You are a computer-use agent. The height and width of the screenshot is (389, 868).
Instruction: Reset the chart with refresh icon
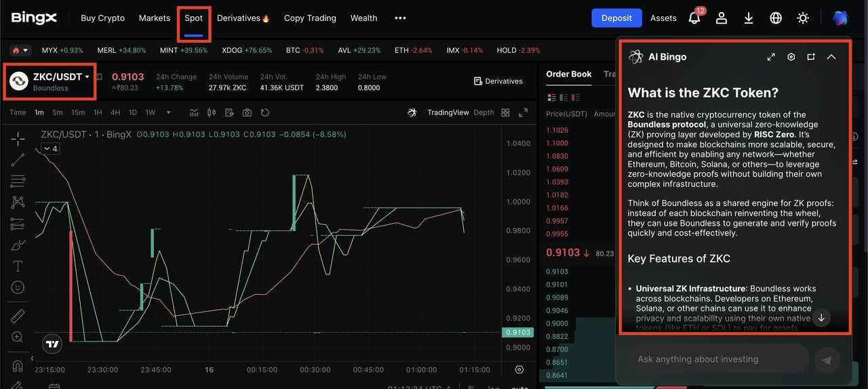point(265,112)
